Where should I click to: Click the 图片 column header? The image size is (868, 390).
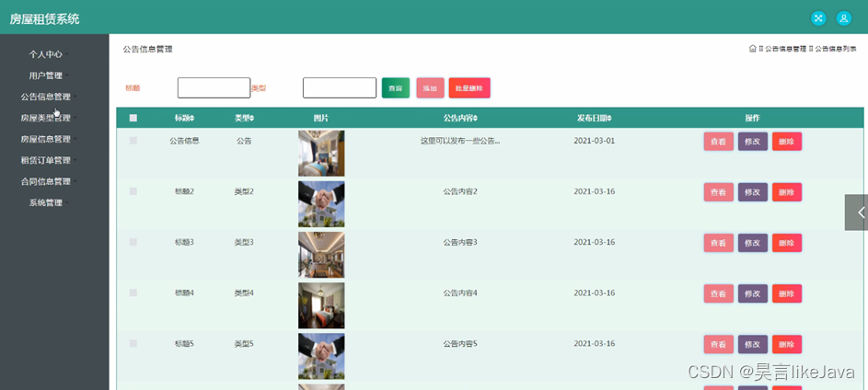coord(321,119)
